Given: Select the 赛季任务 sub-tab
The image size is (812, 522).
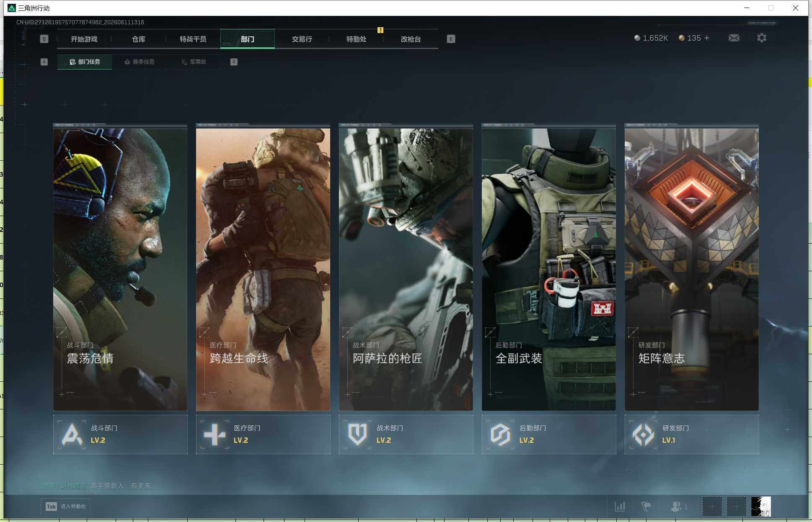Looking at the screenshot, I should click(x=140, y=62).
